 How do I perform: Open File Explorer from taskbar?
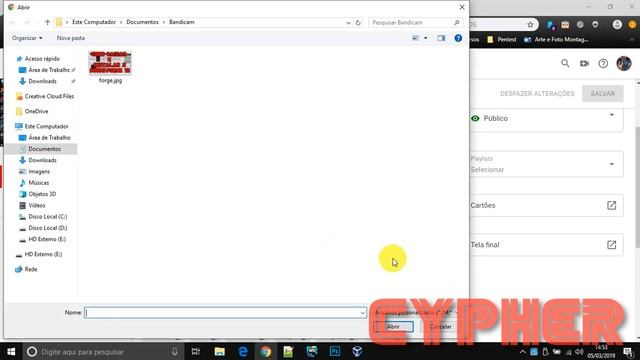(x=220, y=351)
